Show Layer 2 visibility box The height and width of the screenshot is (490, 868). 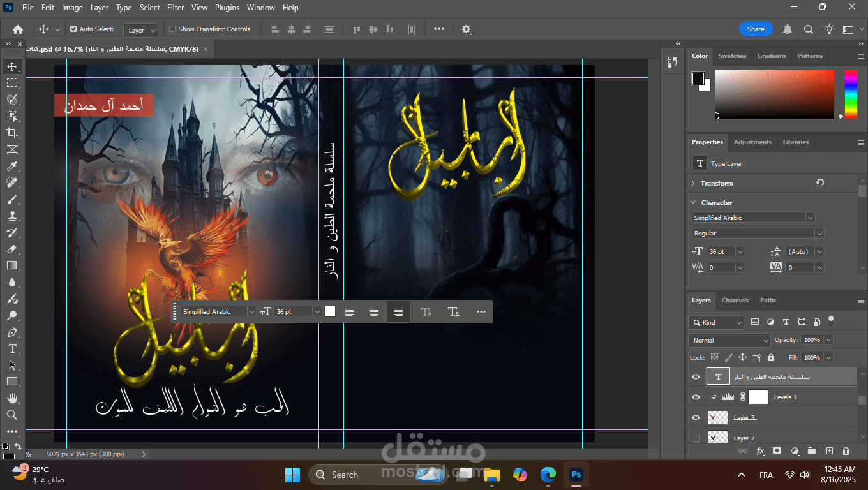pyautogui.click(x=696, y=438)
